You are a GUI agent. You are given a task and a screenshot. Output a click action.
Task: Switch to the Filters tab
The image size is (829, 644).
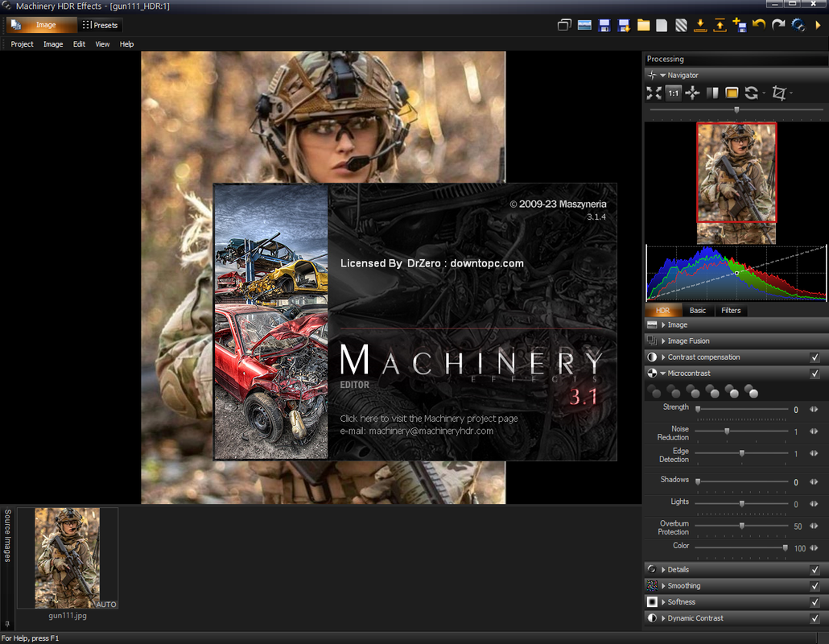(731, 311)
